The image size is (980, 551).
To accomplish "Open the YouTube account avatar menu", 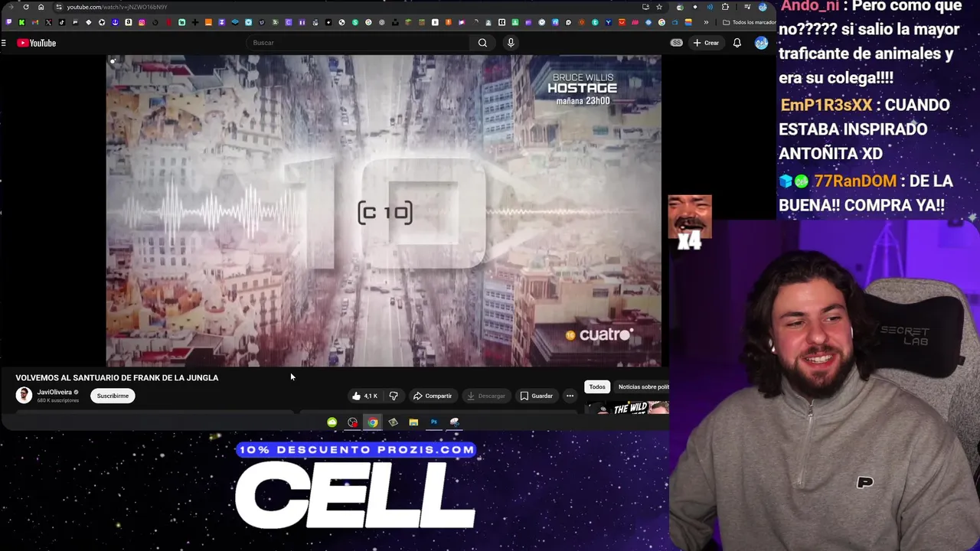I will point(761,43).
